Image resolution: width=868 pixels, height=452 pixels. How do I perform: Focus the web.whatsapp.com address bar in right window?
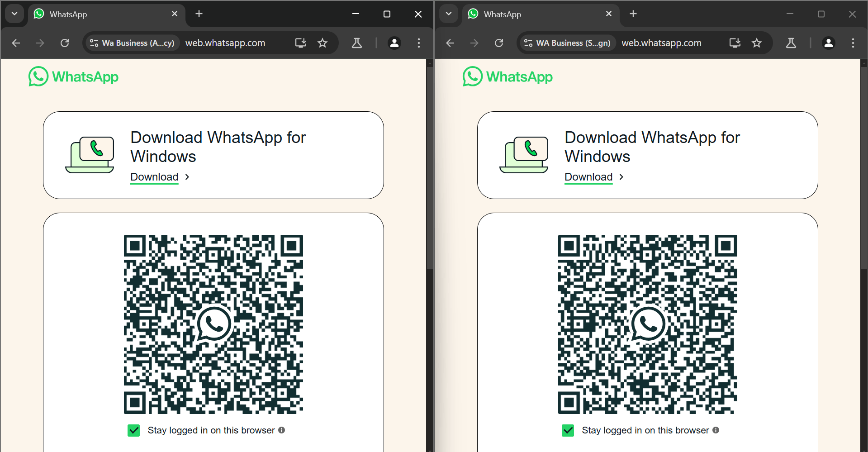(x=661, y=43)
